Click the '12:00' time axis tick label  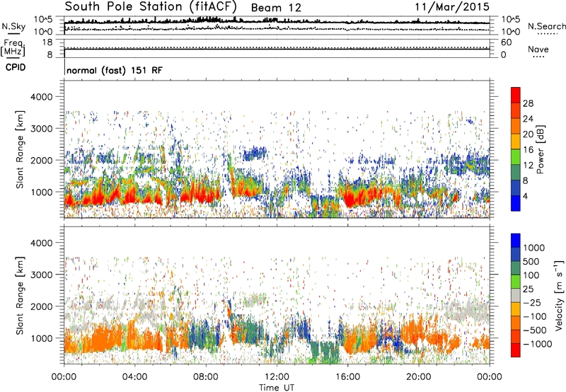277,377
